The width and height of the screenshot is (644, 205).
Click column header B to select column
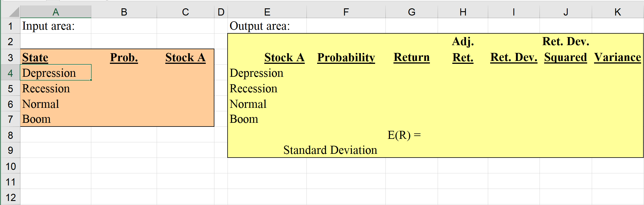pyautogui.click(x=124, y=12)
